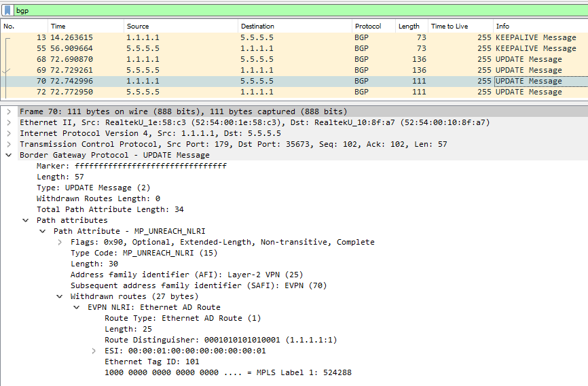This screenshot has height=386, width=588.
Task: Sort by the Protocol column header
Action: [367, 27]
